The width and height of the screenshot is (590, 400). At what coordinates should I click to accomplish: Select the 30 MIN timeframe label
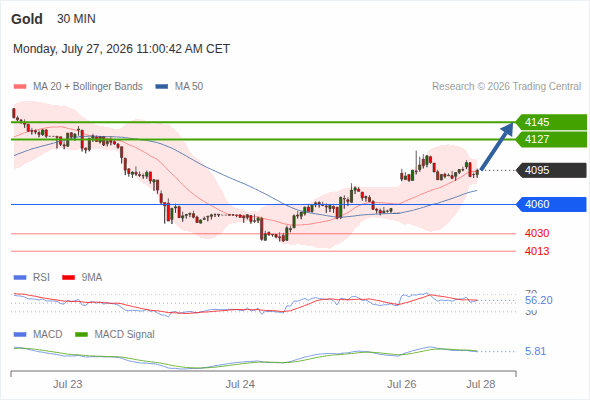[x=76, y=19]
